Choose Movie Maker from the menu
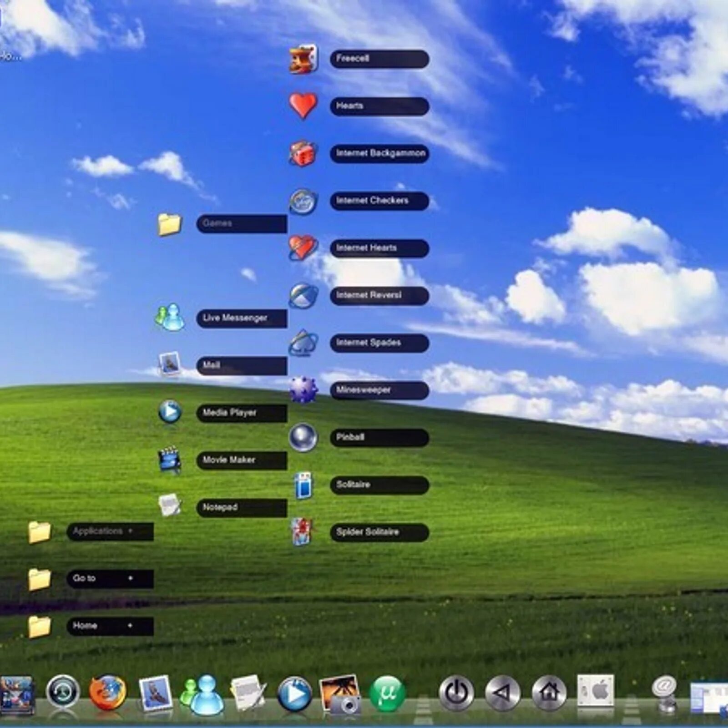Viewport: 728px width, 728px height. (242, 460)
